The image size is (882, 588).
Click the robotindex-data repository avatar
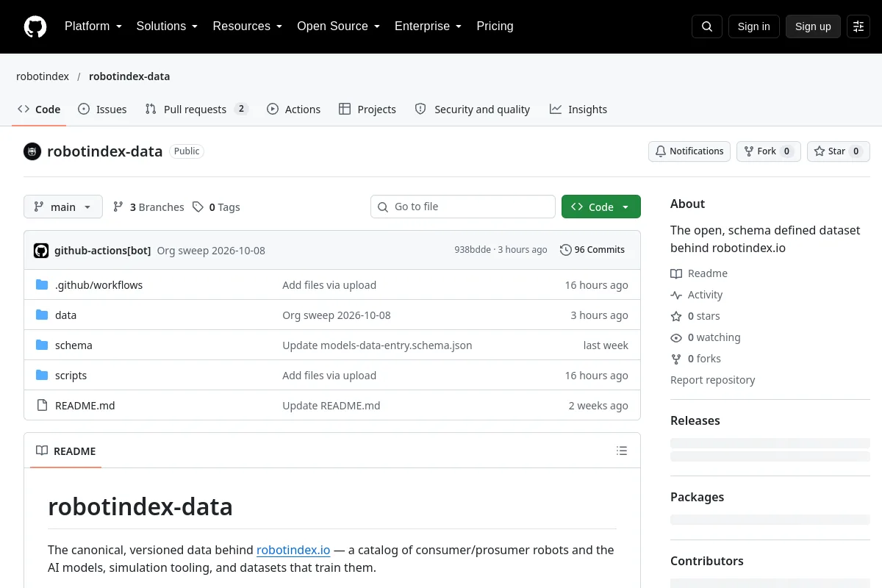tap(32, 151)
